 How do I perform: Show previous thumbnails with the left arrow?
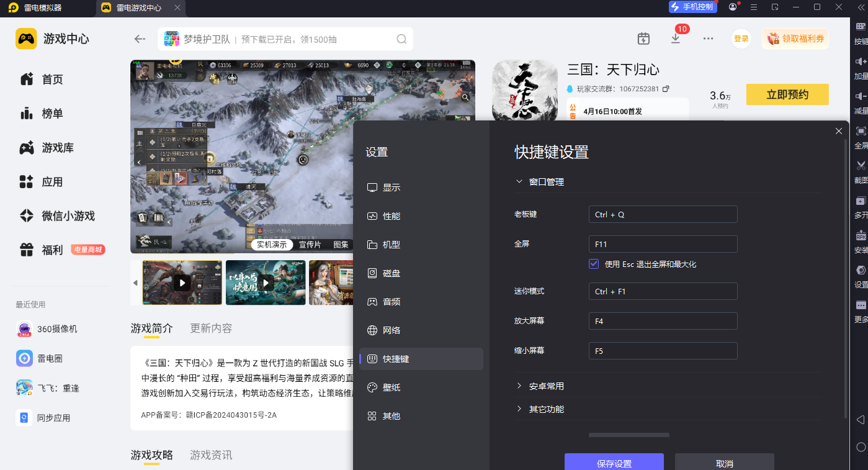(135, 283)
